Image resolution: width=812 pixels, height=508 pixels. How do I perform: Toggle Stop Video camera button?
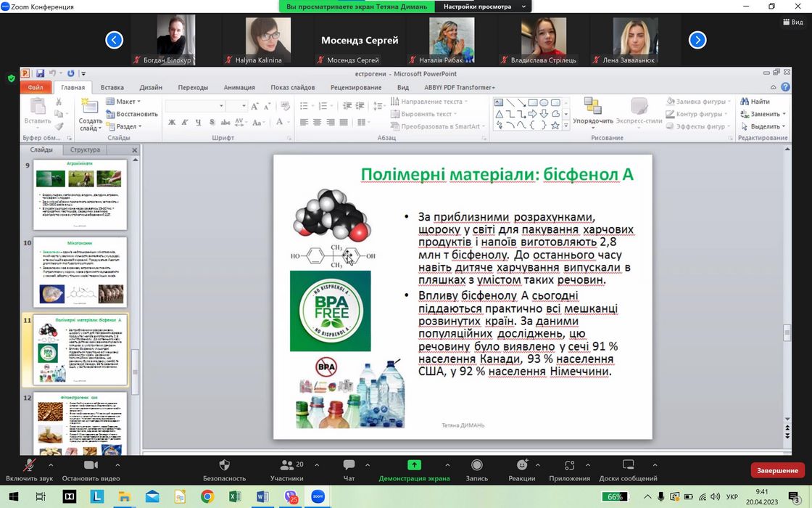(91, 465)
